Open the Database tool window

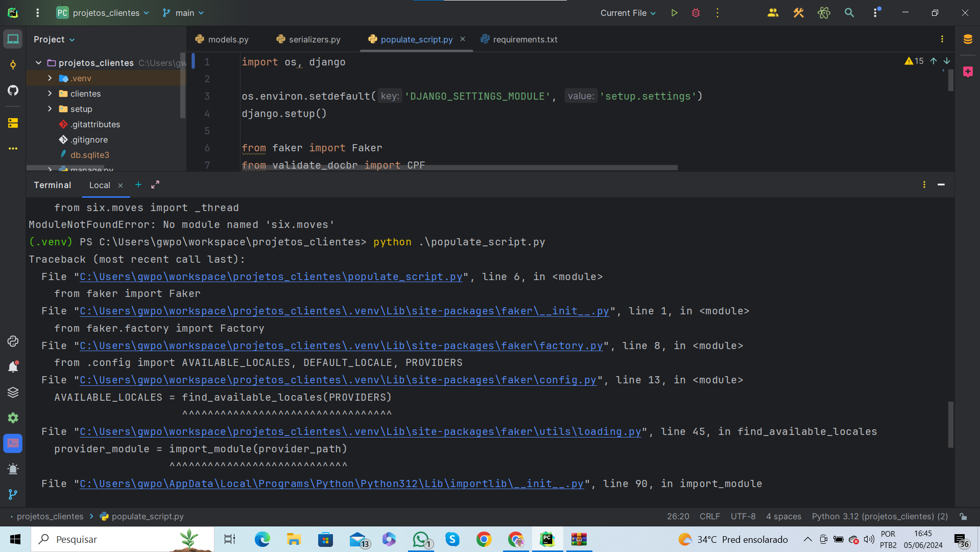(967, 39)
